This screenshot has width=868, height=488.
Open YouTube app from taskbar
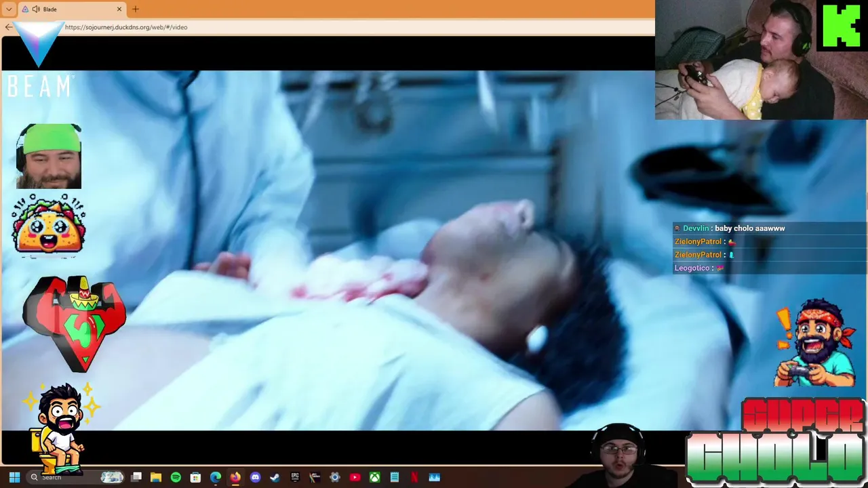[355, 477]
